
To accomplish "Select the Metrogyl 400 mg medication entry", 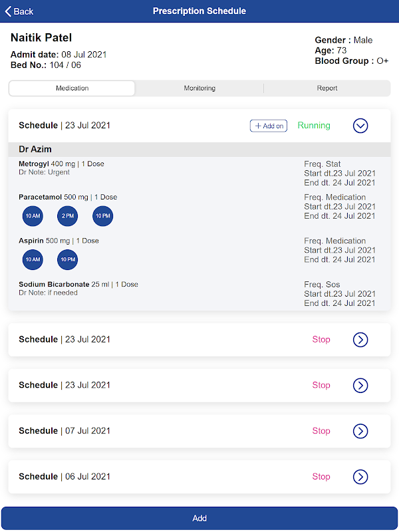I will point(61,164).
